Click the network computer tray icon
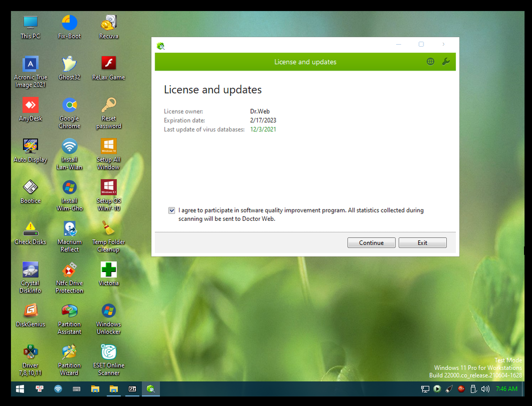Screen dimensions: 532x406 point(425,389)
